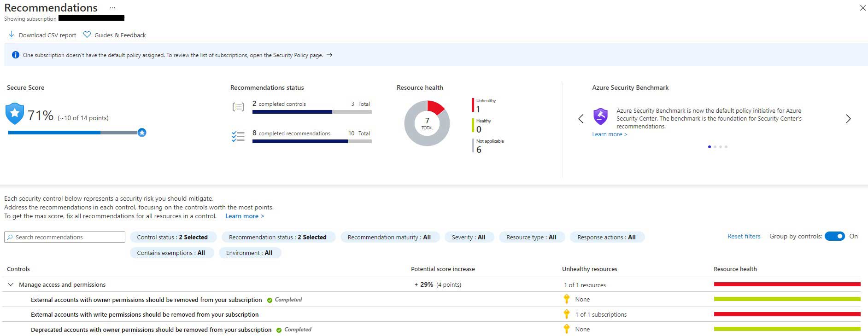The width and height of the screenshot is (868, 336).
Task: Click the star marker on secure score bar
Action: click(x=142, y=133)
